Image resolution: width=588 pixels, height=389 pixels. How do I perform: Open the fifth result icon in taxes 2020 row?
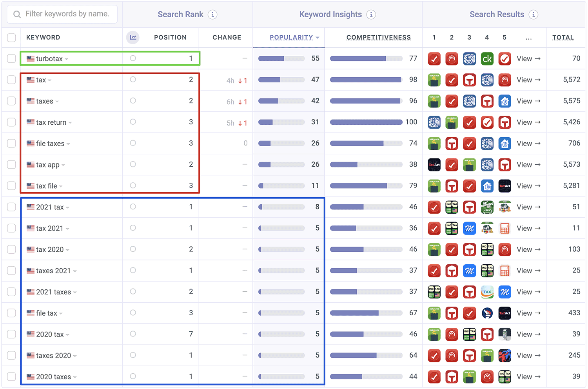pyautogui.click(x=505, y=355)
